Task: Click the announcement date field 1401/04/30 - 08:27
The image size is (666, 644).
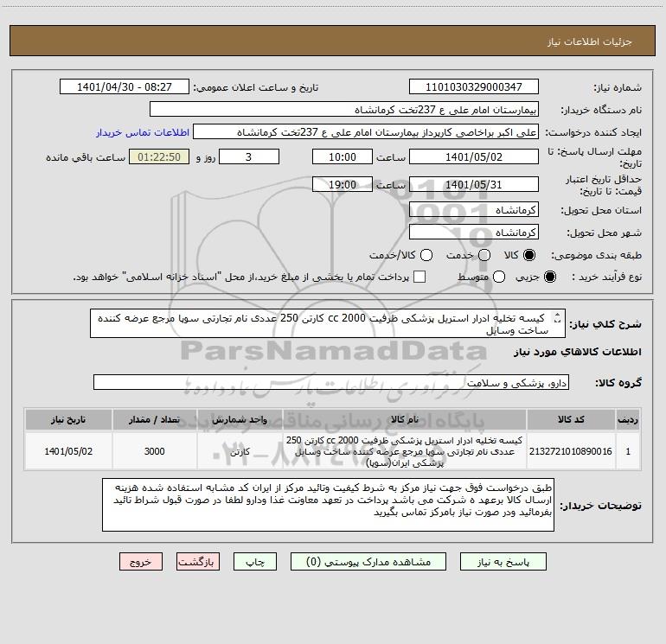Action: (x=125, y=86)
